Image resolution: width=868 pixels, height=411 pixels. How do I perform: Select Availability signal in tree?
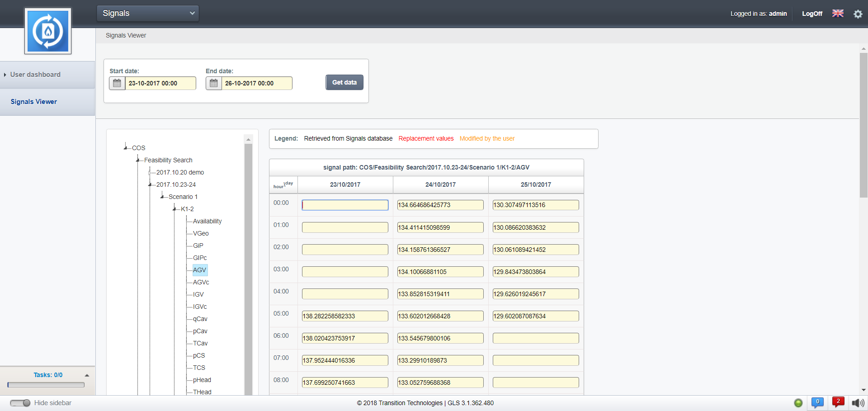pos(207,221)
